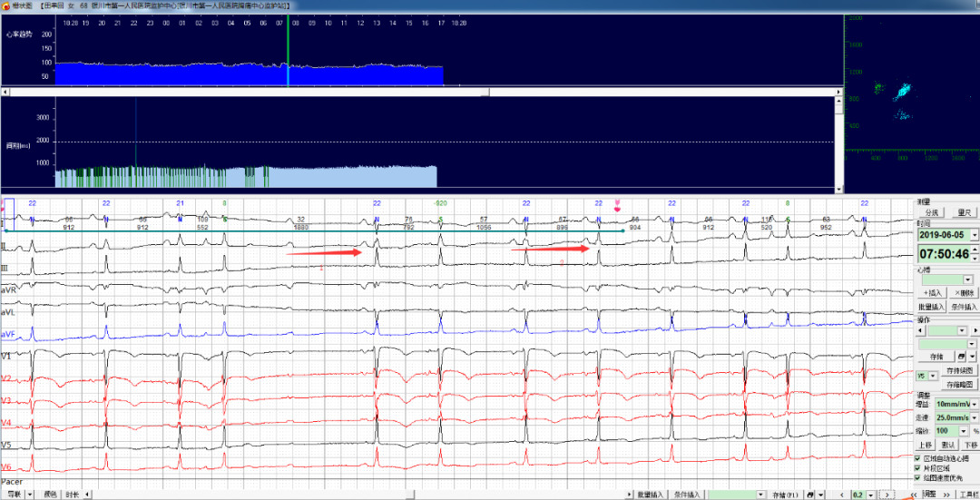The image size is (980, 500).
Task: Click the aVF lead label
Action: 8,334
